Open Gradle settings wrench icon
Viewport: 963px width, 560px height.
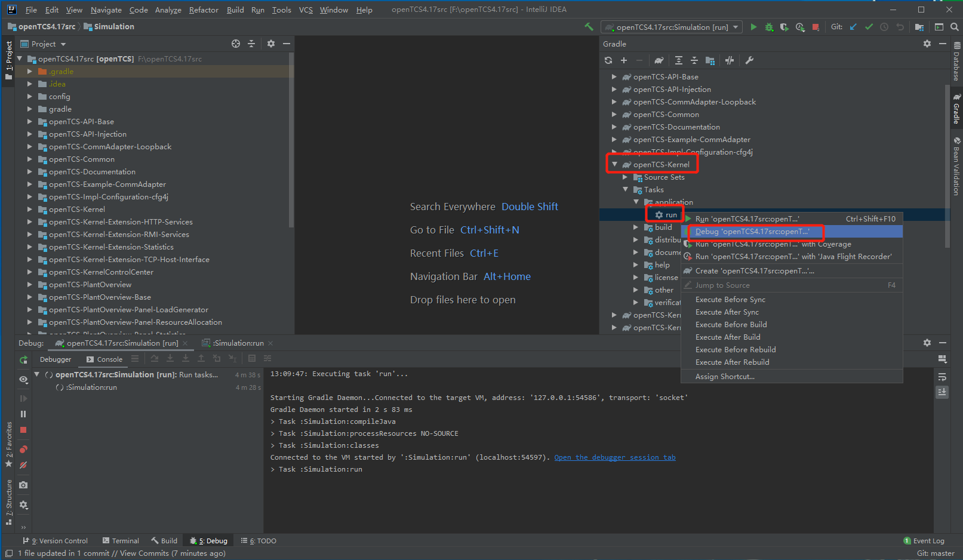(749, 60)
